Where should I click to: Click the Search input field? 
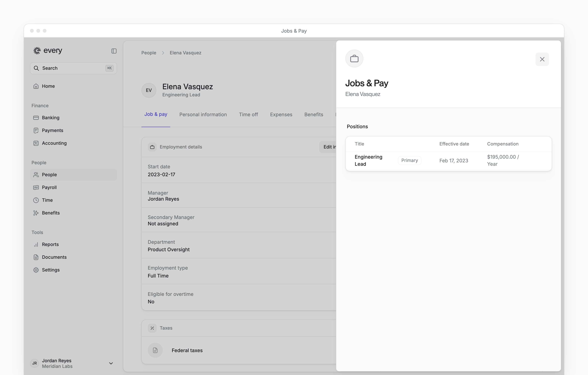pyautogui.click(x=73, y=68)
